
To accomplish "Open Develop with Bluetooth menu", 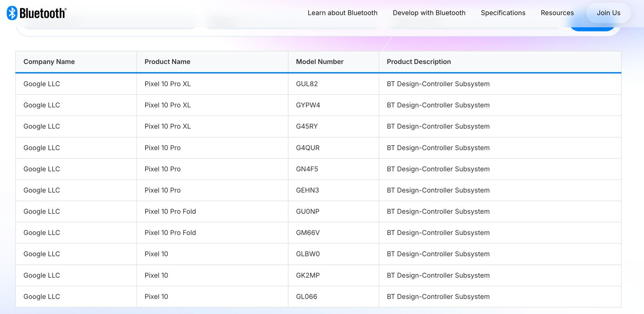I will pyautogui.click(x=429, y=13).
